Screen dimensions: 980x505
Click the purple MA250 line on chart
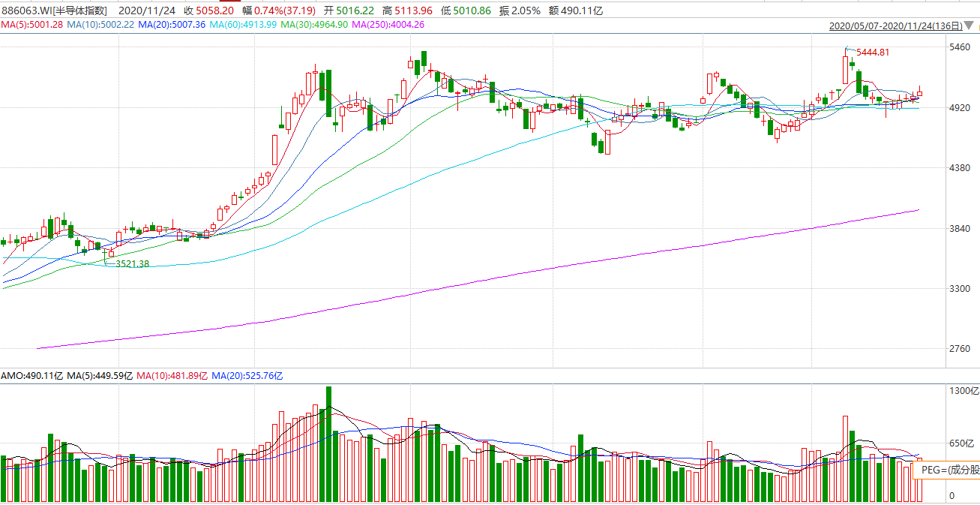coord(480,283)
